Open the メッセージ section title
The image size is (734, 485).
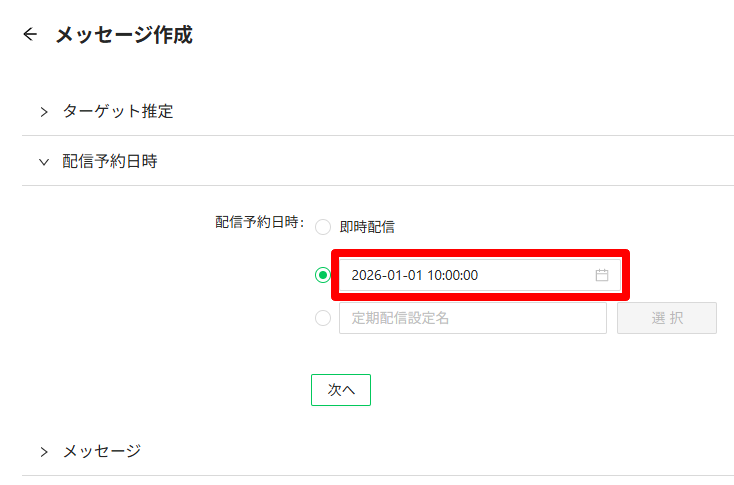102,451
